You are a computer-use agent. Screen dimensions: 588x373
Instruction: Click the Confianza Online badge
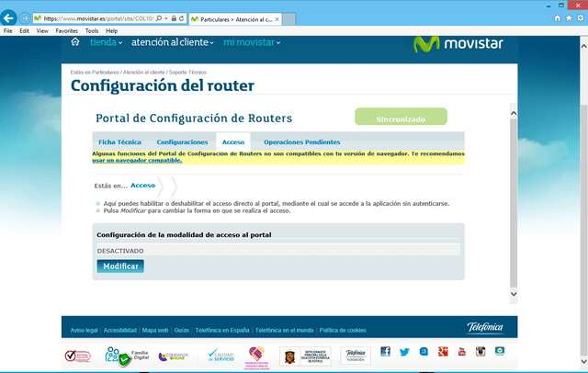pos(174,356)
